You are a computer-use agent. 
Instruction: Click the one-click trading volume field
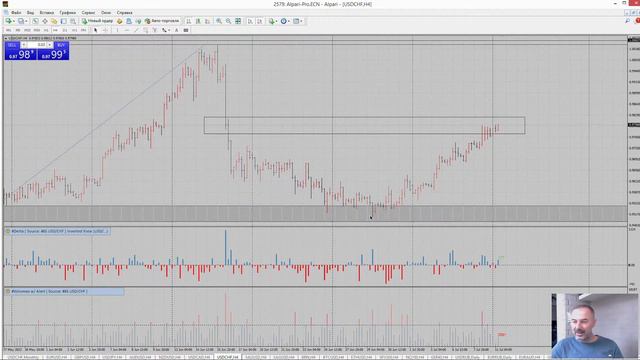37,45
